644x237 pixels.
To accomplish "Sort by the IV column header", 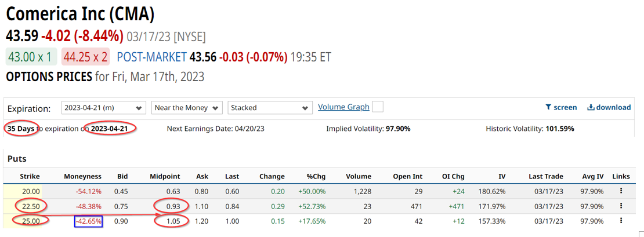I will [x=502, y=176].
